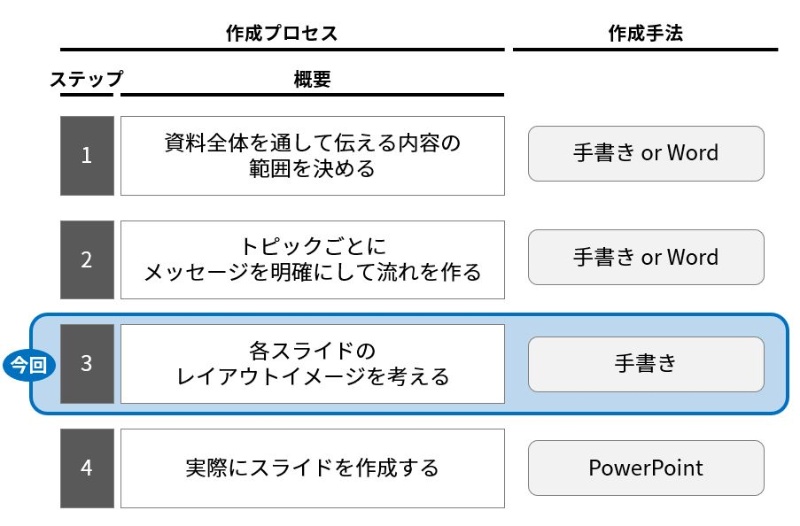
Task: Click the 実際にスライドを作成する box
Action: [312, 468]
